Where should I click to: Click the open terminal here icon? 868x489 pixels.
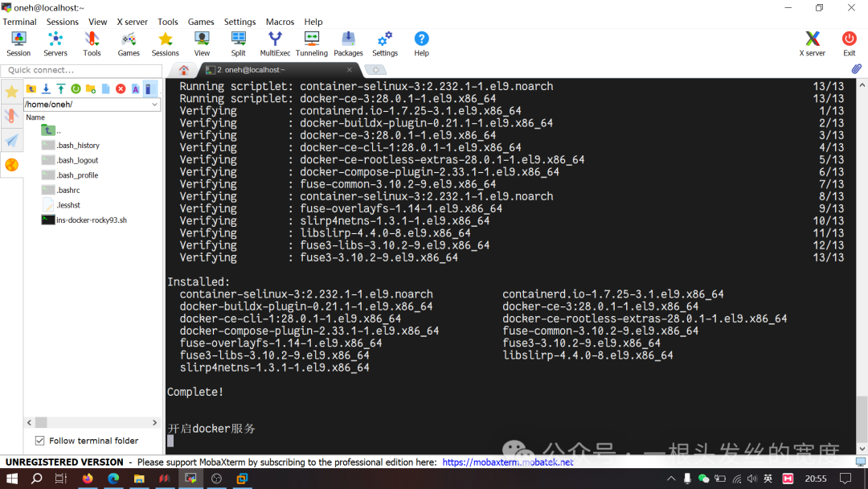[x=149, y=88]
